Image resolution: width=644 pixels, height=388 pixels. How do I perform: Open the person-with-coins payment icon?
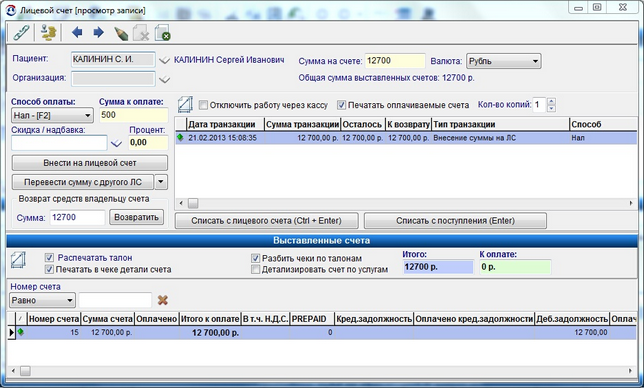48,32
